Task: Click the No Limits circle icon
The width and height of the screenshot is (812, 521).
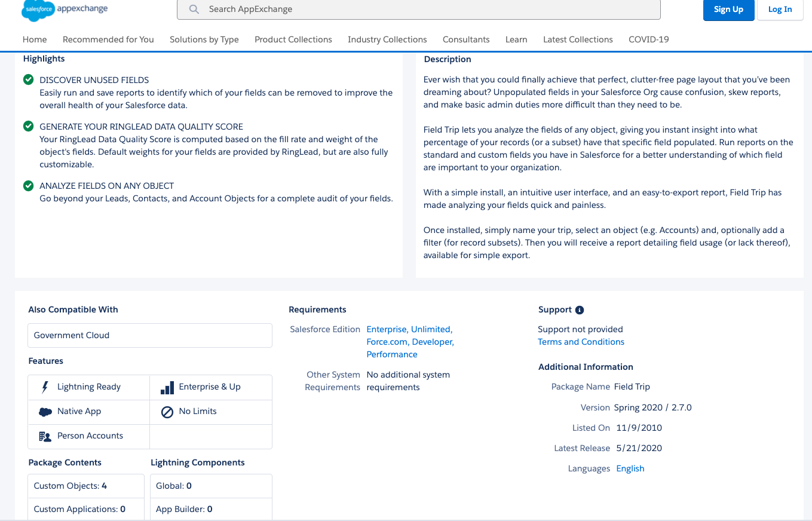Action: [x=167, y=412]
